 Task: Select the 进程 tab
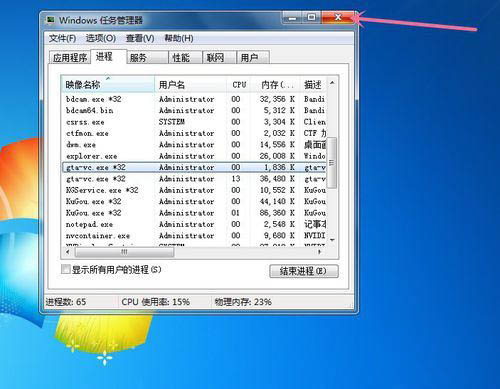[108, 56]
